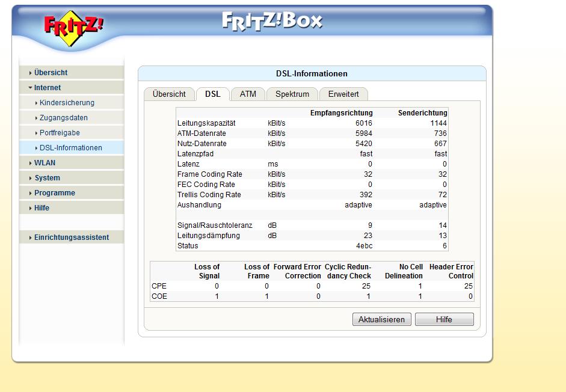This screenshot has height=392, width=566.
Task: Click the Leitungskapazität value 6016
Action: (x=364, y=123)
